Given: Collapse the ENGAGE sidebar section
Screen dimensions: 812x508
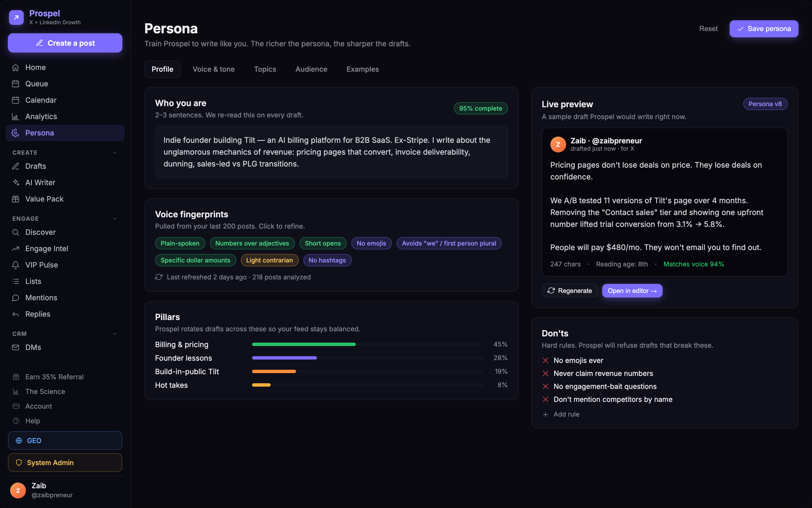Looking at the screenshot, I should [x=115, y=219].
